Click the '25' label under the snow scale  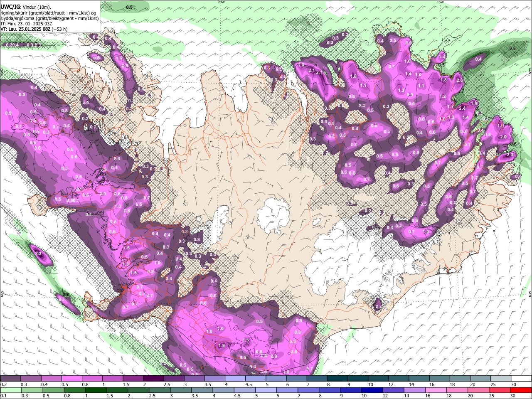(x=493, y=384)
